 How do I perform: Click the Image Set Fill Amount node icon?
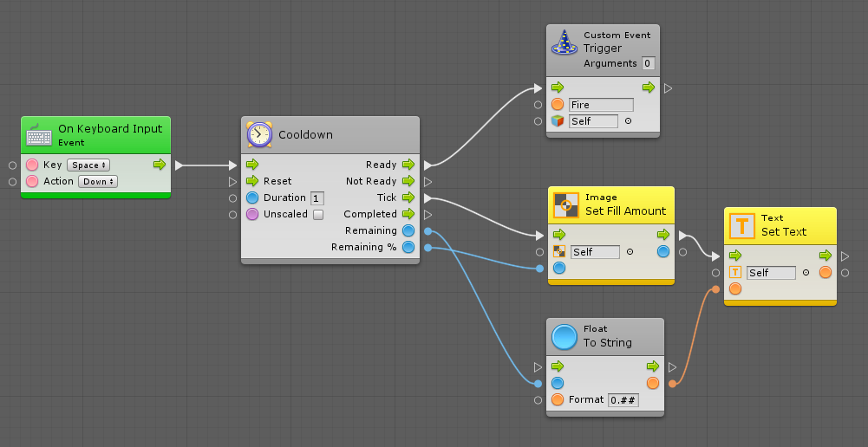point(566,204)
